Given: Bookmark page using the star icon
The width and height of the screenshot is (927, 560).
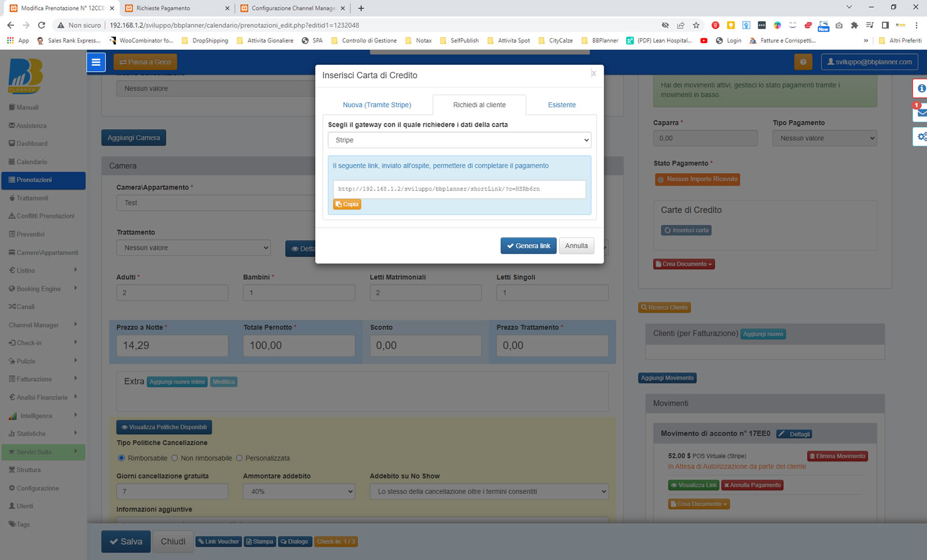Looking at the screenshot, I should (x=696, y=25).
